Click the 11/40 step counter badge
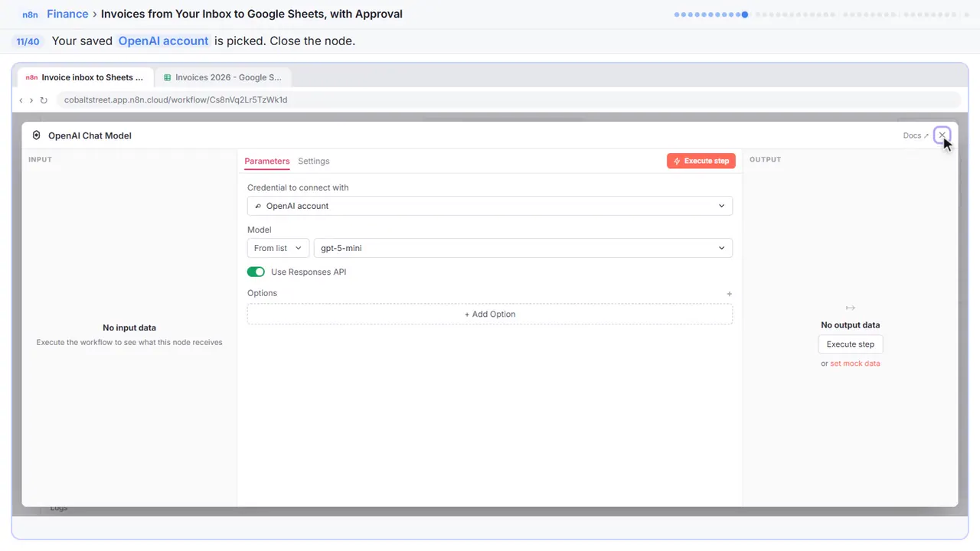Screen dimensions: 980x551 pos(28,41)
